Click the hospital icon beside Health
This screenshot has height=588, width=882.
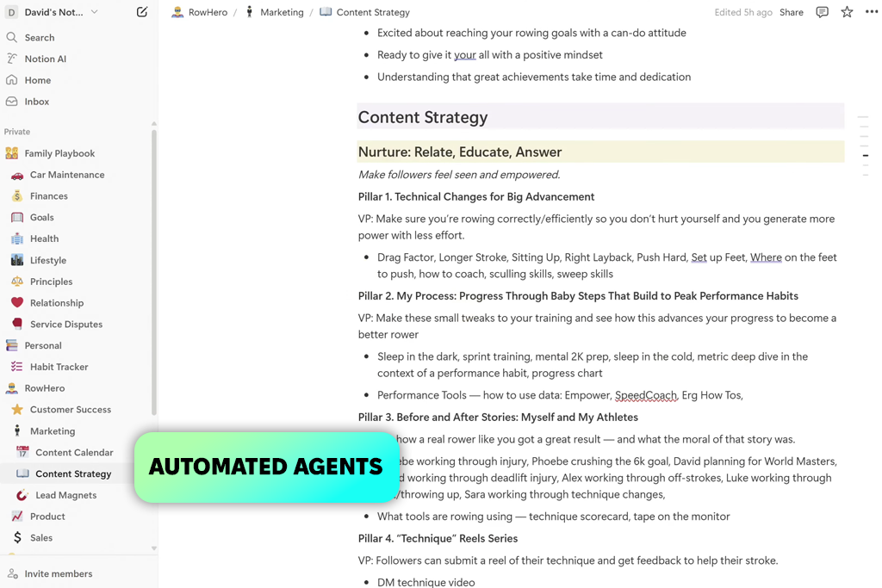[17, 239]
